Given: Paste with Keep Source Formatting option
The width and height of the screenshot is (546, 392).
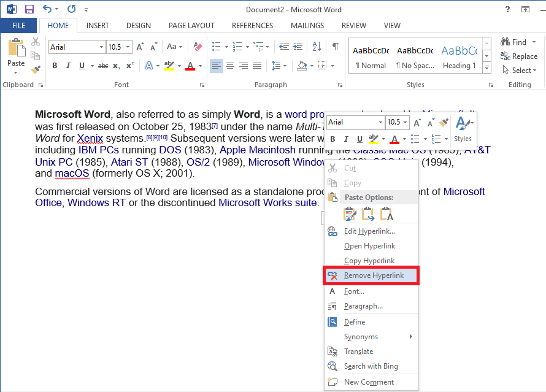Looking at the screenshot, I should 350,213.
